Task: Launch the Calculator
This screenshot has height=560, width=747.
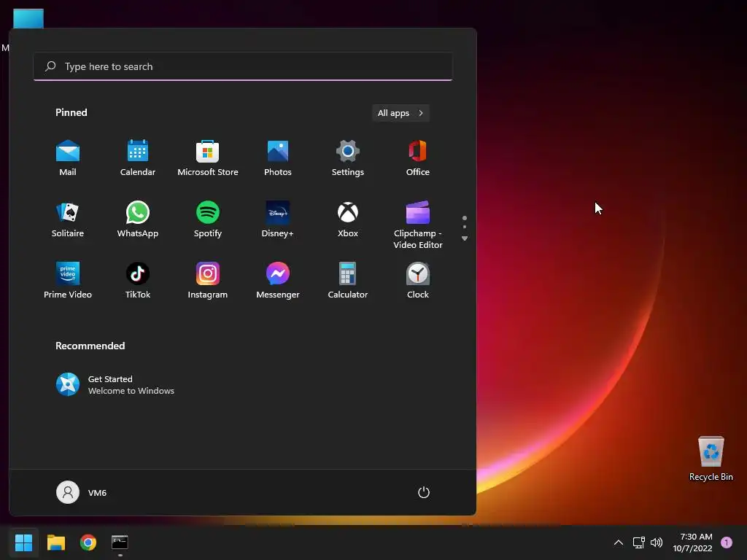Action: point(348,281)
